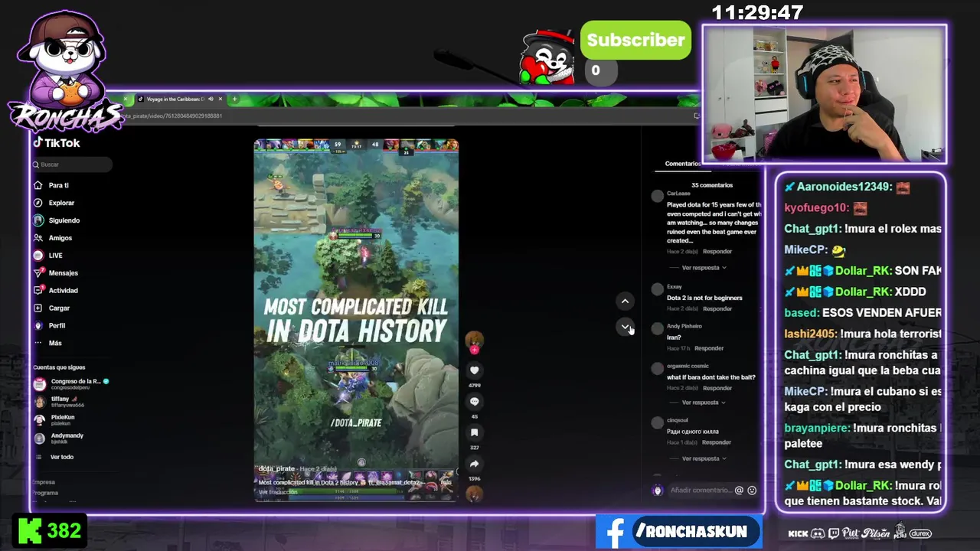Click the Programa footer link
Screen dimensions: 980x551
(45, 493)
